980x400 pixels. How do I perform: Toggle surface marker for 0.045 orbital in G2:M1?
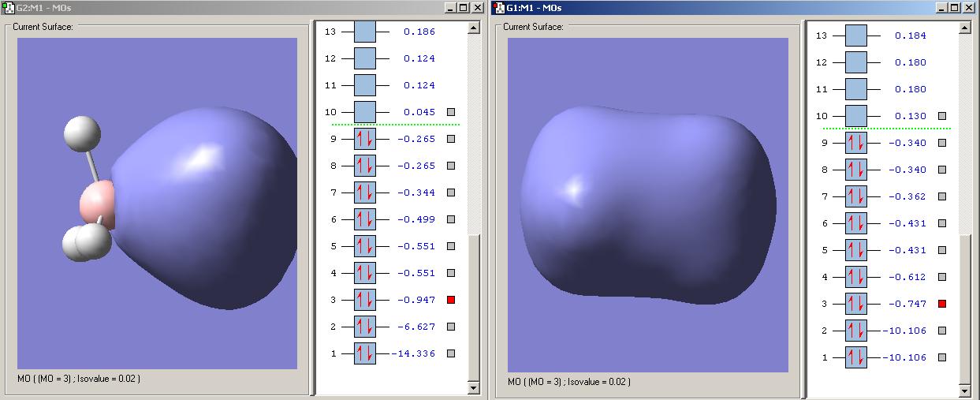click(451, 112)
